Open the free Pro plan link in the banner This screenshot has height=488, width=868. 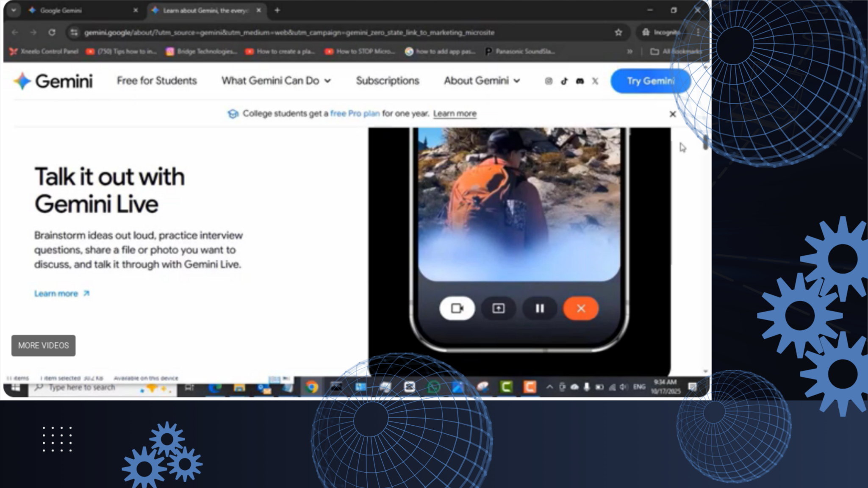click(x=355, y=114)
